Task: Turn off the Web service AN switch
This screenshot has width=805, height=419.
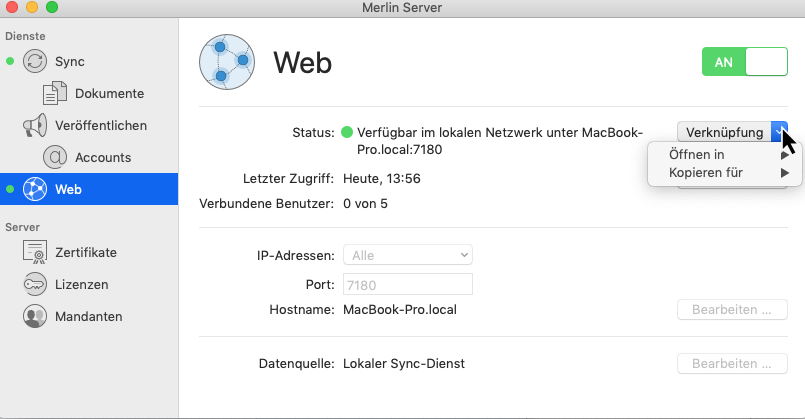Action: [x=745, y=62]
